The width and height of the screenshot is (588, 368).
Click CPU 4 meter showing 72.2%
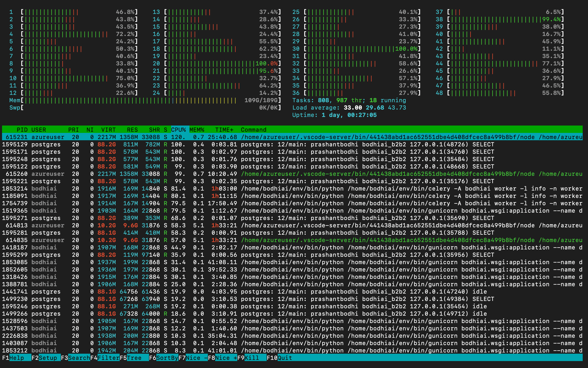tap(74, 34)
